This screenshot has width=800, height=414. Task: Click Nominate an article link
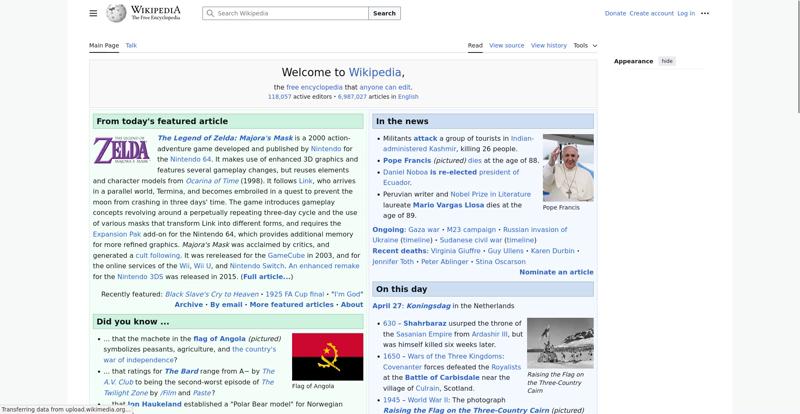click(556, 272)
